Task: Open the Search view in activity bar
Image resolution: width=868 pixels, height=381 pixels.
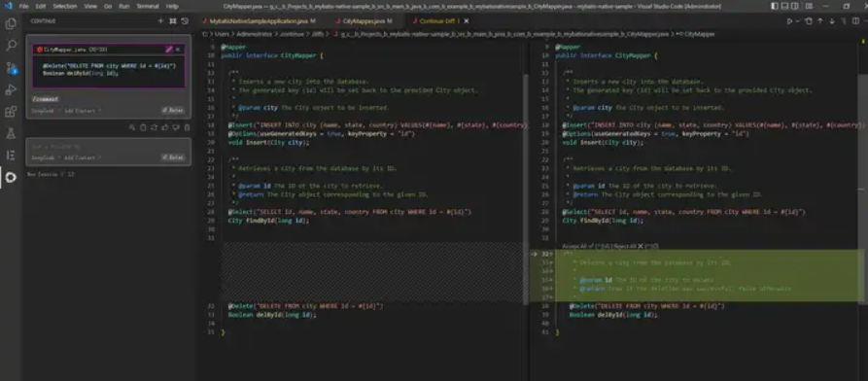Action: click(x=11, y=46)
